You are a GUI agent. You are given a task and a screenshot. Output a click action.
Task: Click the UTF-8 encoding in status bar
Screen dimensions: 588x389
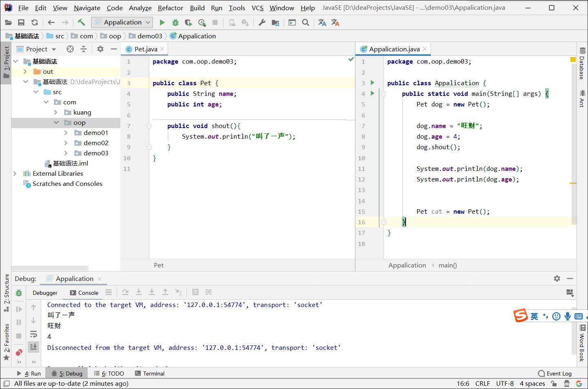click(505, 383)
